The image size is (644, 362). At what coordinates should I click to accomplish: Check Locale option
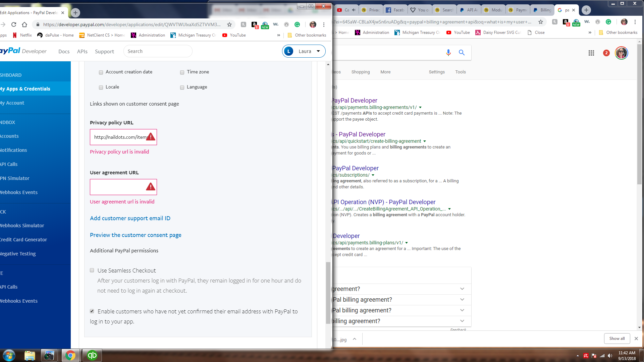click(x=101, y=87)
